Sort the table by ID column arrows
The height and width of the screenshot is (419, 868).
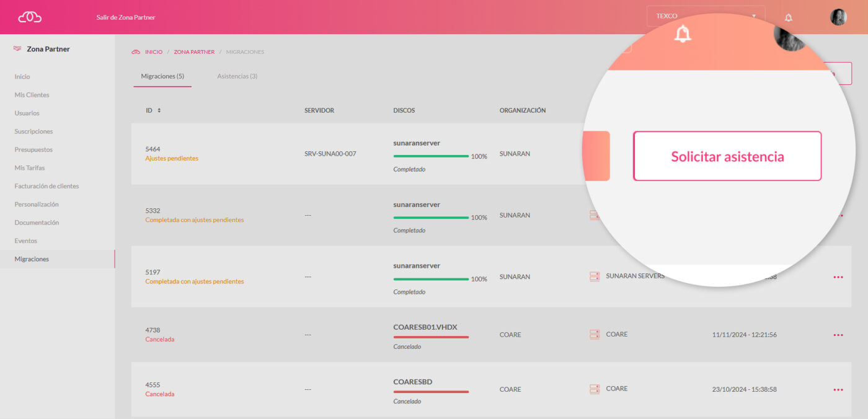click(x=159, y=110)
